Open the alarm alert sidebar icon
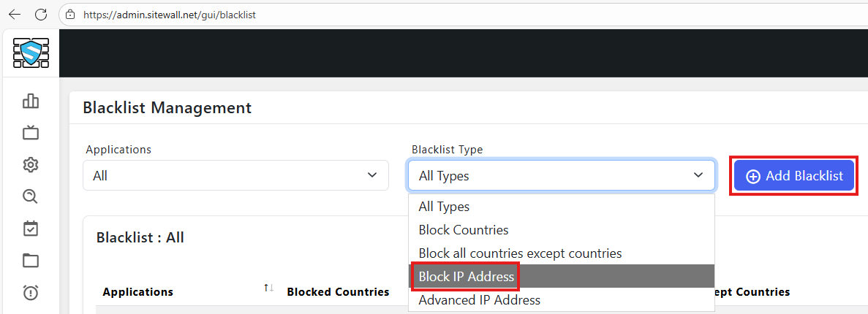This screenshot has width=868, height=314. tap(31, 293)
